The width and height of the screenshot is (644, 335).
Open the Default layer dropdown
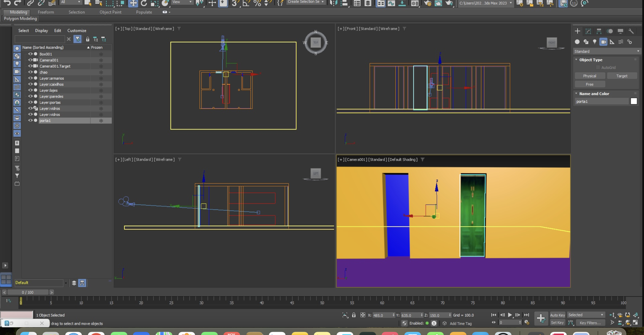(66, 283)
